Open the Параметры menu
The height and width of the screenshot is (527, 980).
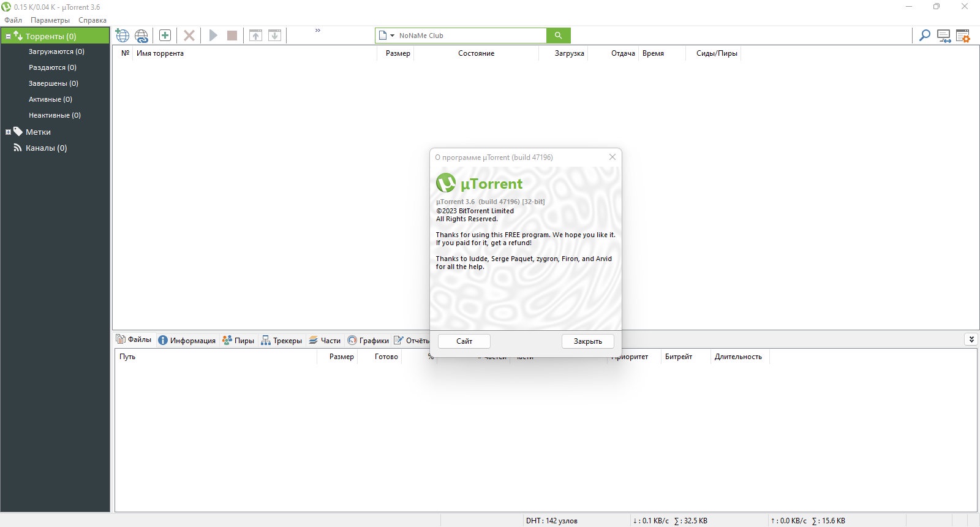[50, 20]
